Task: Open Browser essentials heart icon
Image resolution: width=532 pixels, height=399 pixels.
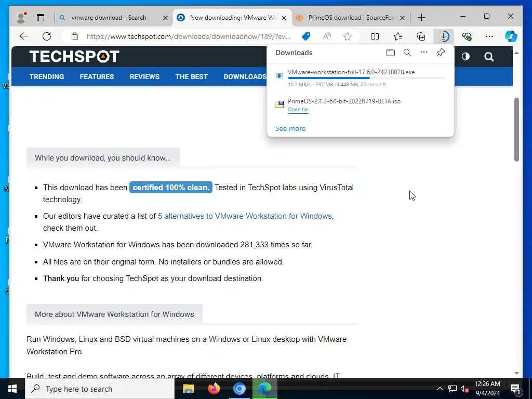Action: pyautogui.click(x=467, y=36)
